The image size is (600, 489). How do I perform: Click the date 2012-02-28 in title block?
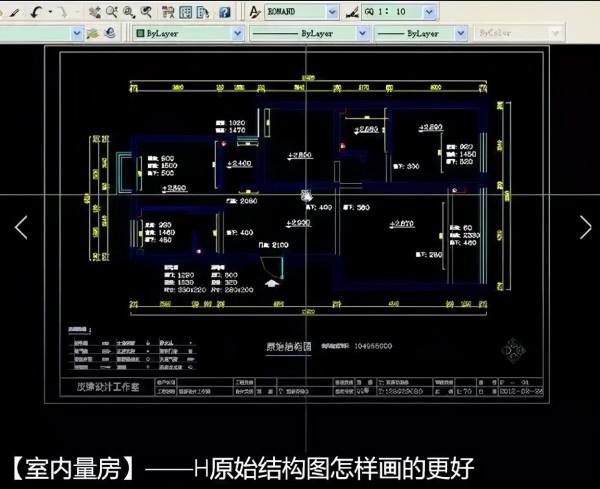521,391
